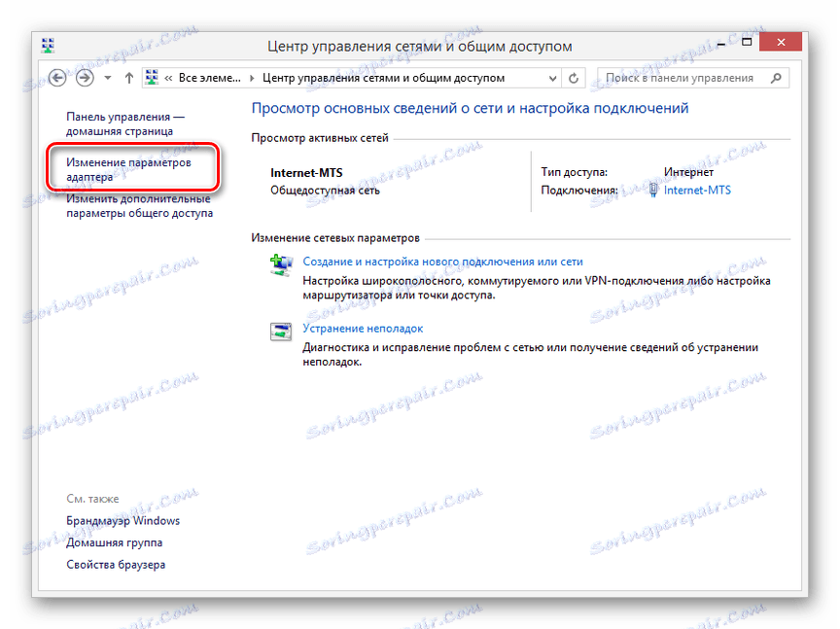This screenshot has width=840, height=629.
Task: Click the Back navigation arrow
Action: (57, 78)
